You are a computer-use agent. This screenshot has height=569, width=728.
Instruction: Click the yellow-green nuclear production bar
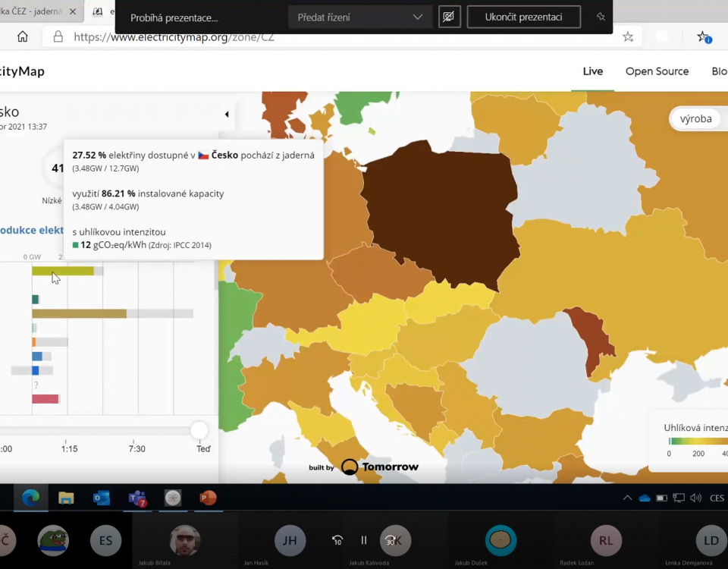[x=63, y=271]
